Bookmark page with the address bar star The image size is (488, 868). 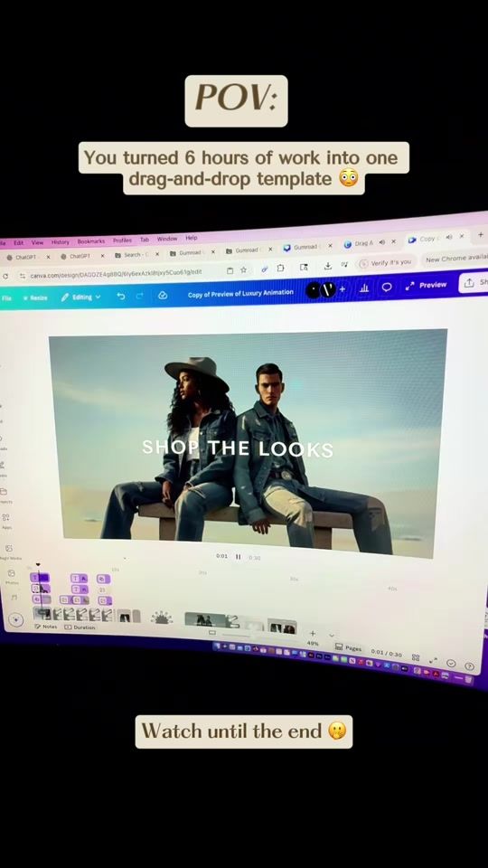(243, 270)
